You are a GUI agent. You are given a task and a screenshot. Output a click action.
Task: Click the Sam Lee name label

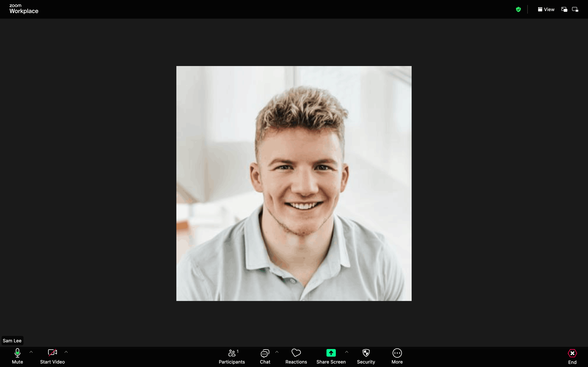tap(12, 341)
